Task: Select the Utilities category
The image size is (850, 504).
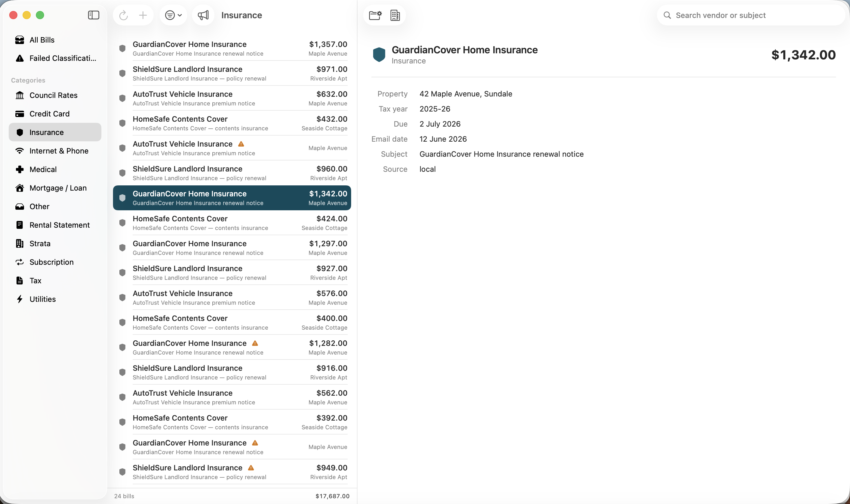Action: (x=55, y=299)
